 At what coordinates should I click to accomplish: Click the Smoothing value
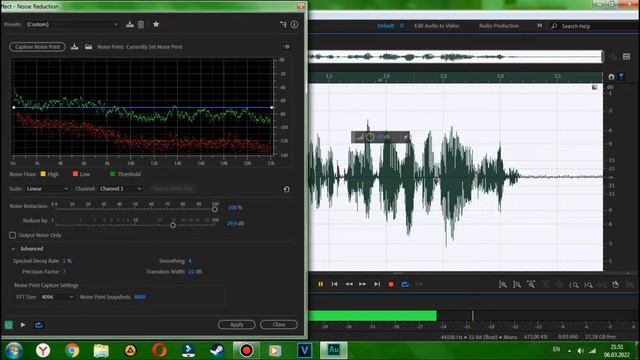(190, 261)
